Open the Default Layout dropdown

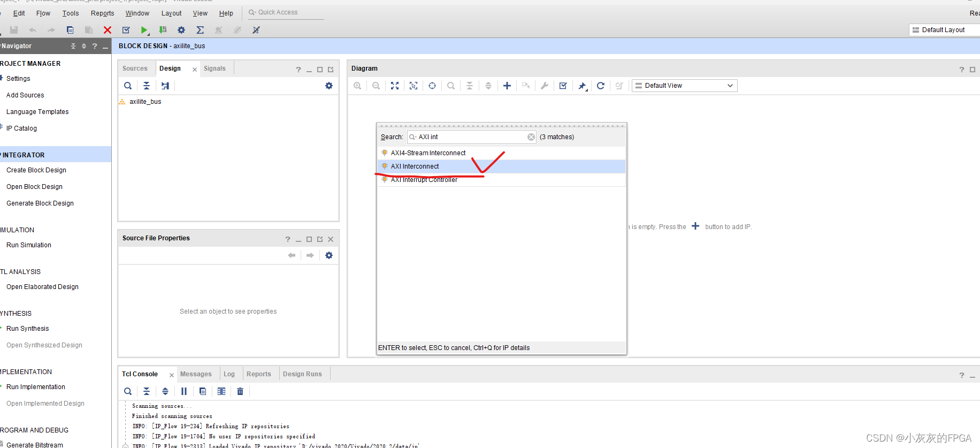(945, 30)
